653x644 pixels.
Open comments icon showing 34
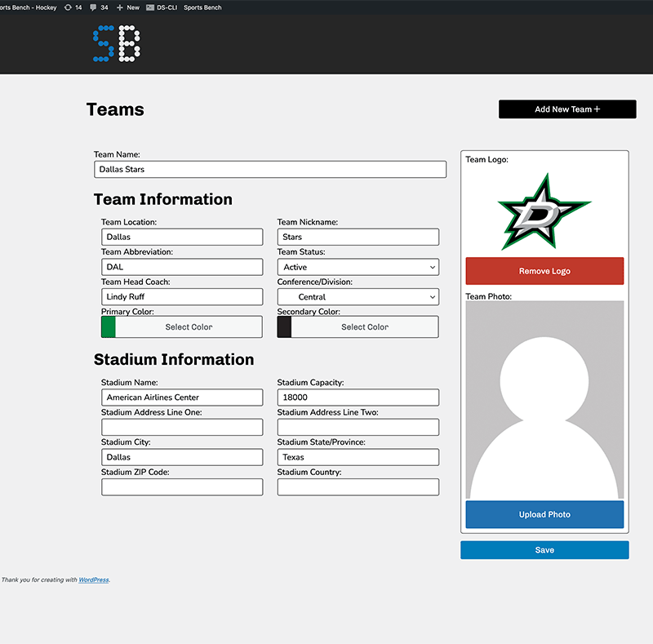pos(99,7)
